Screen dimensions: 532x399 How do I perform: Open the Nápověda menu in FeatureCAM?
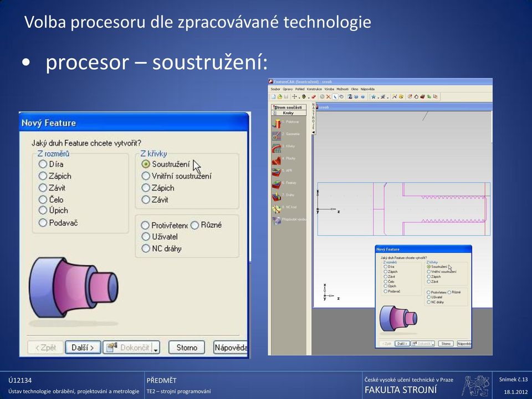pos(367,89)
